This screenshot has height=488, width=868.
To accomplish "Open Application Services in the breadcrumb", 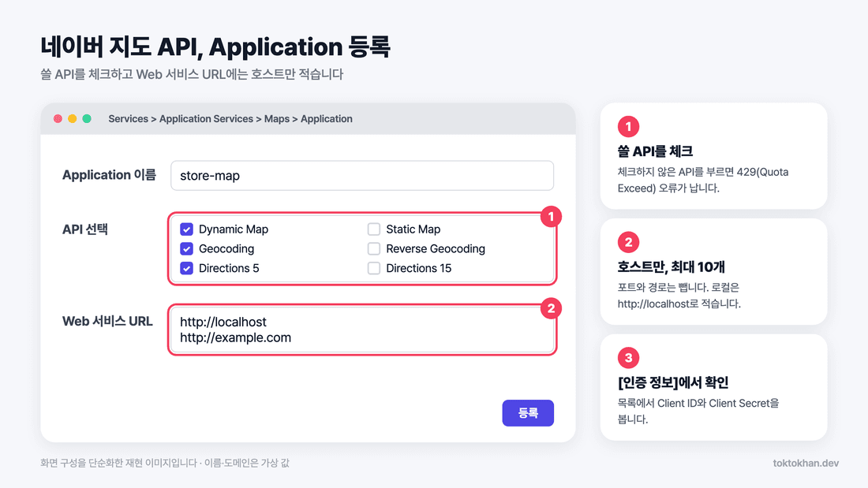I will pos(206,119).
